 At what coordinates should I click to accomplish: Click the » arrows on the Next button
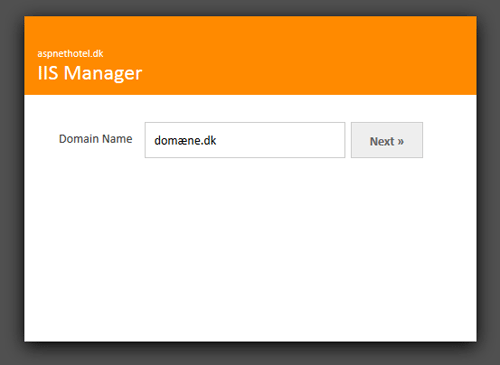click(400, 142)
